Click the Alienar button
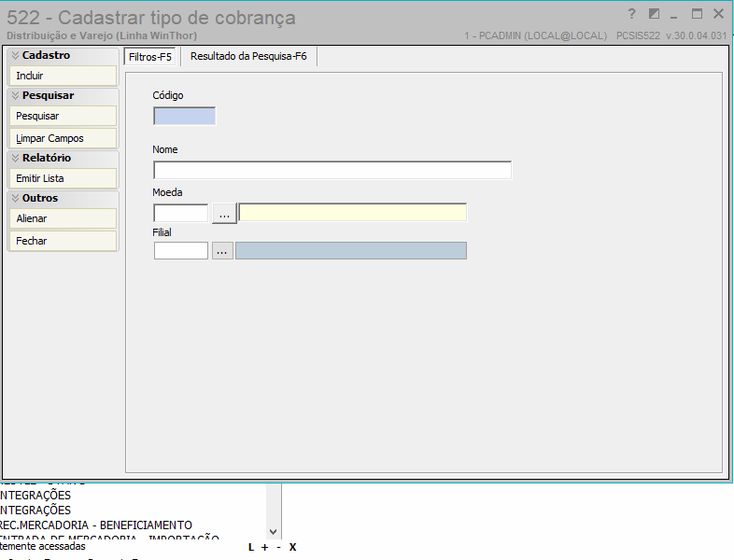The width and height of the screenshot is (734, 560). pos(63,218)
